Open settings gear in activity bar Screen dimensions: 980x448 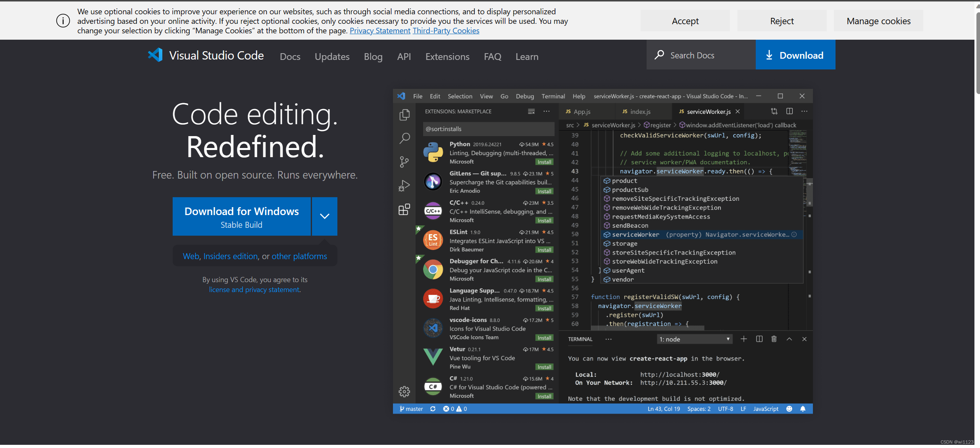click(x=404, y=392)
